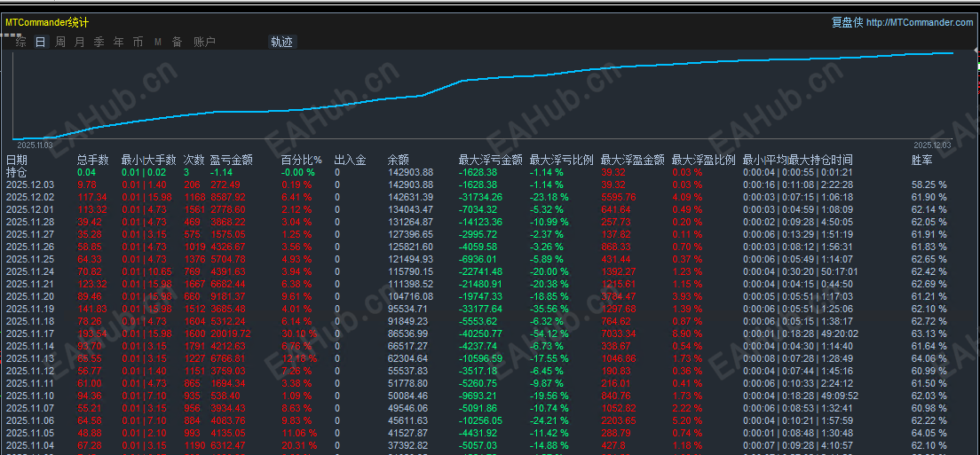980x455 pixels.
Task: Click the balance value 142631.39
Action: (x=411, y=197)
